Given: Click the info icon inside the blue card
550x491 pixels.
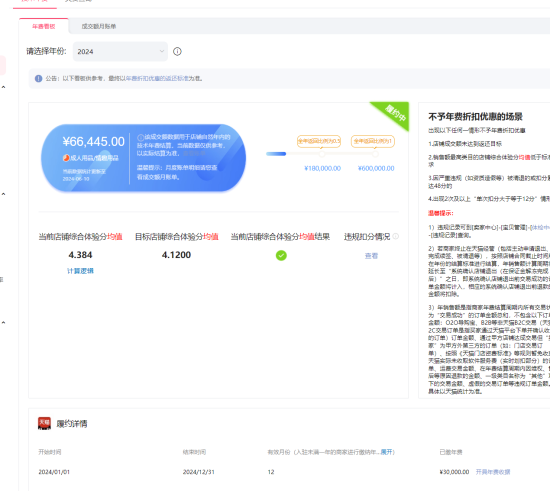Looking at the screenshot, I should click(x=140, y=137).
